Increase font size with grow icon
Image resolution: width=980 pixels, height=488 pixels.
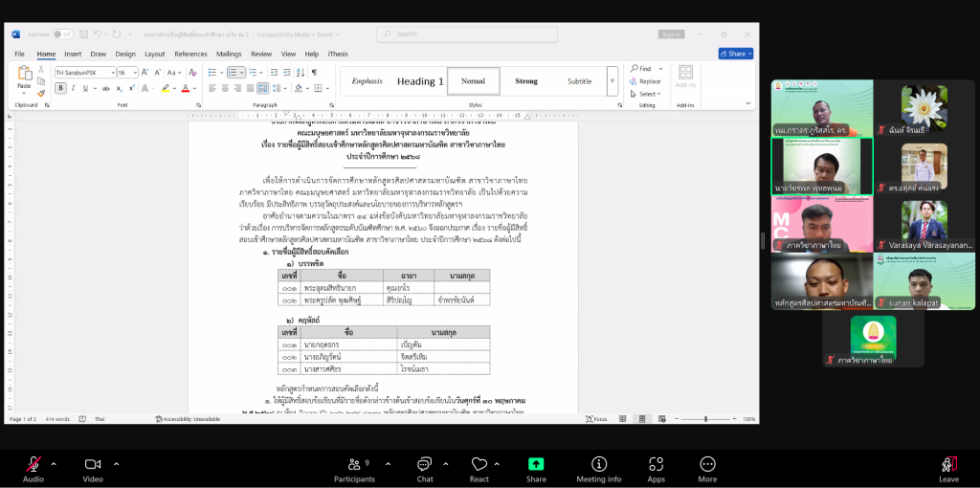pyautogui.click(x=146, y=73)
